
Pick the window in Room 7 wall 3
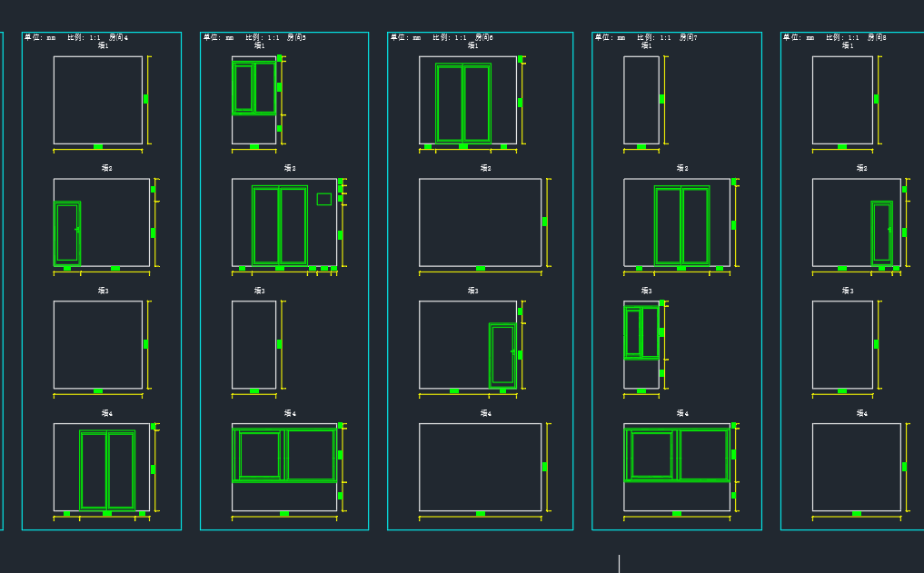641,332
